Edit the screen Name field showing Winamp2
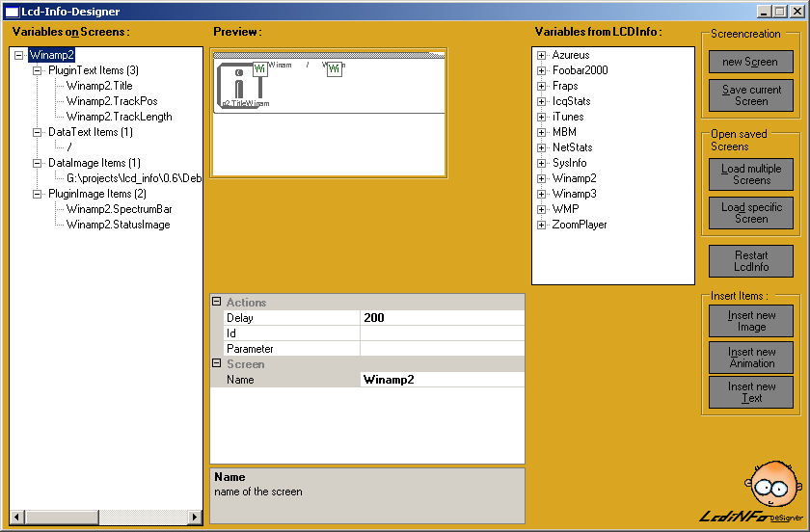Viewport: 810px width, 532px height. click(443, 380)
